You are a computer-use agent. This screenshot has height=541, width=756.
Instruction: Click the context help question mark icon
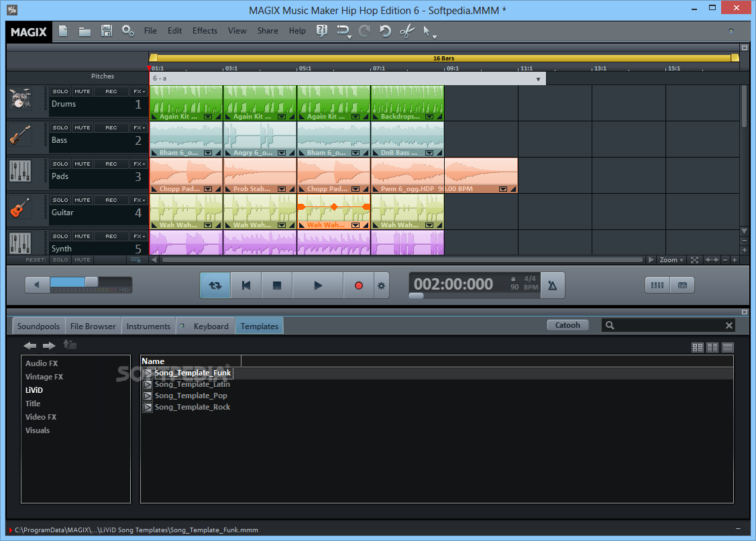[x=321, y=31]
